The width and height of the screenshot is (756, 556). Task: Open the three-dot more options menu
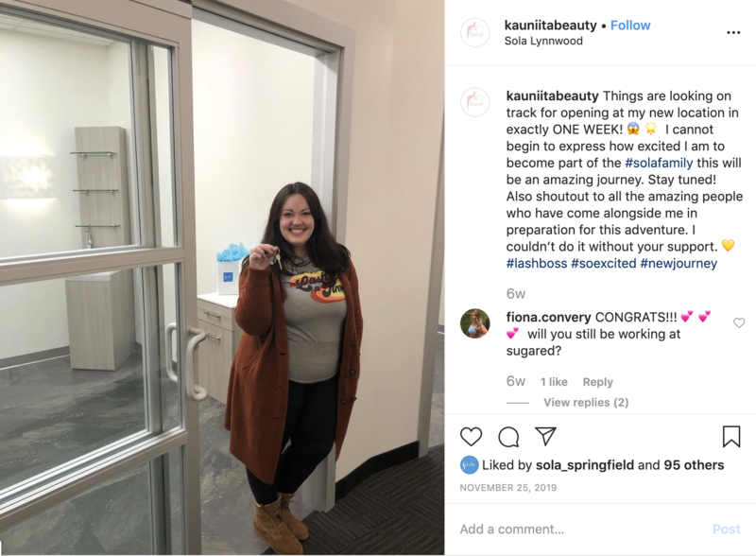(x=733, y=33)
